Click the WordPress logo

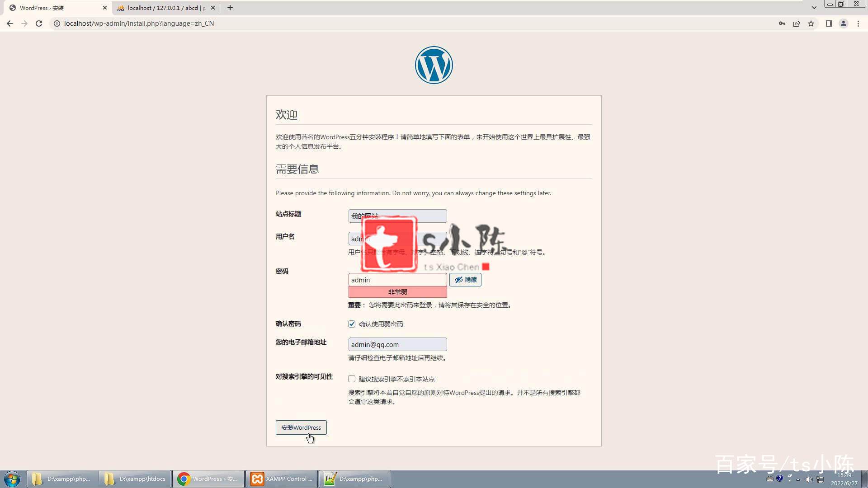tap(434, 65)
